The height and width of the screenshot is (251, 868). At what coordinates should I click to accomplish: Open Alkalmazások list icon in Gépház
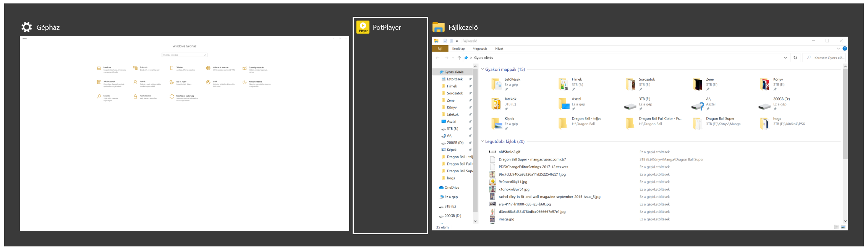(x=99, y=82)
